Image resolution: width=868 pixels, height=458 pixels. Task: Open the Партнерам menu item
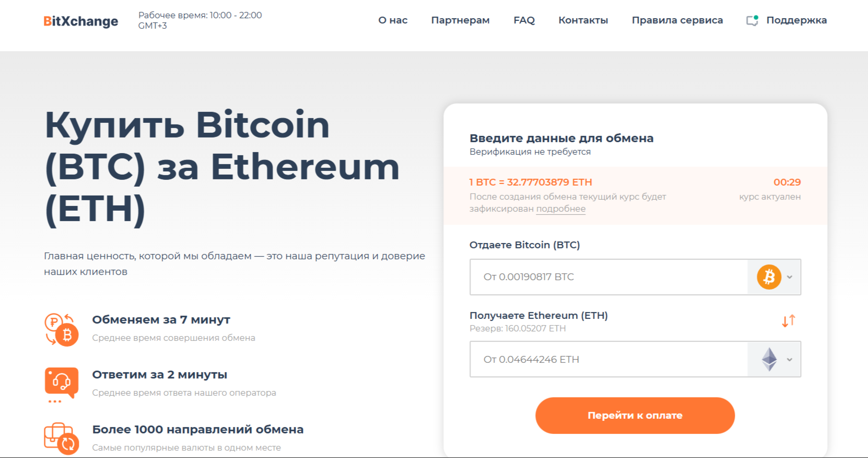click(x=460, y=20)
